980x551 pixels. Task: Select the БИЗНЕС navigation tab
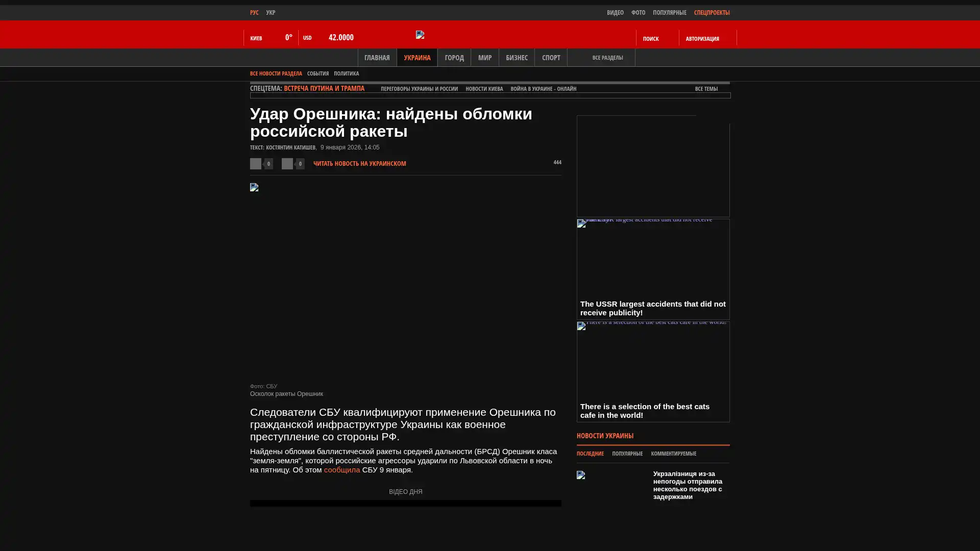516,58
